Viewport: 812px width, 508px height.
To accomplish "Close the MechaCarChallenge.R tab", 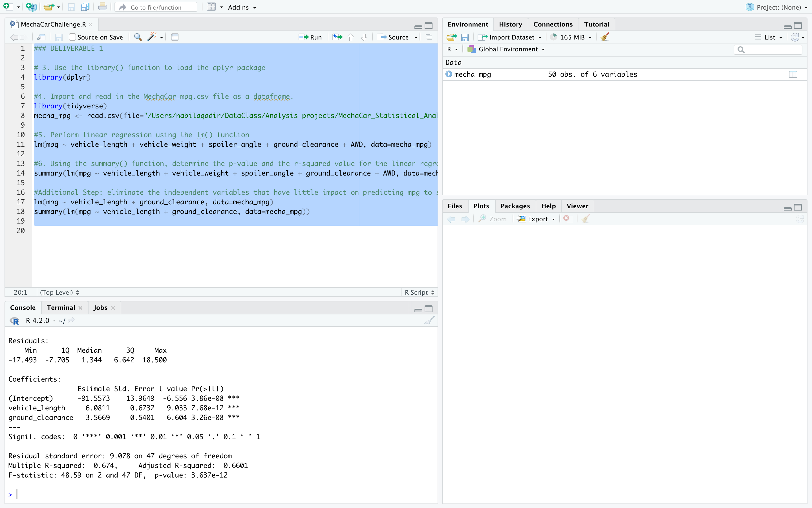I will [91, 25].
